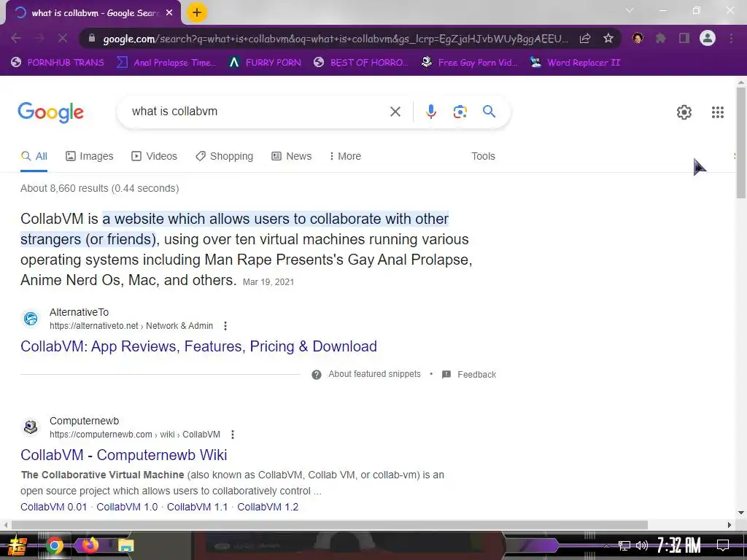Bookmark this page with star icon
Screen dimensions: 747x560
[608, 39]
